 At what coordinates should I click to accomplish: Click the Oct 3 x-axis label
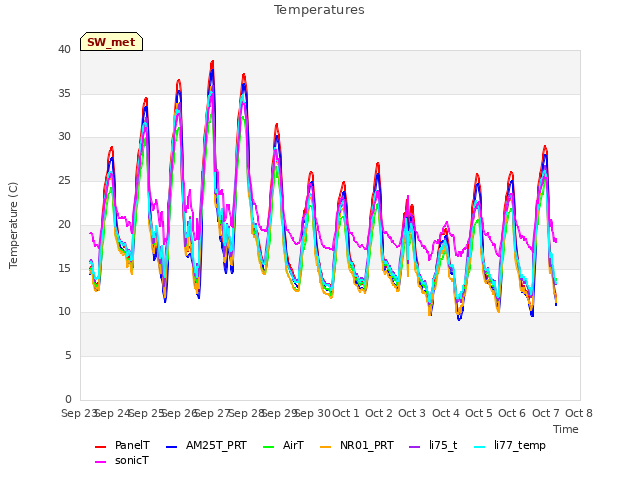(412, 413)
